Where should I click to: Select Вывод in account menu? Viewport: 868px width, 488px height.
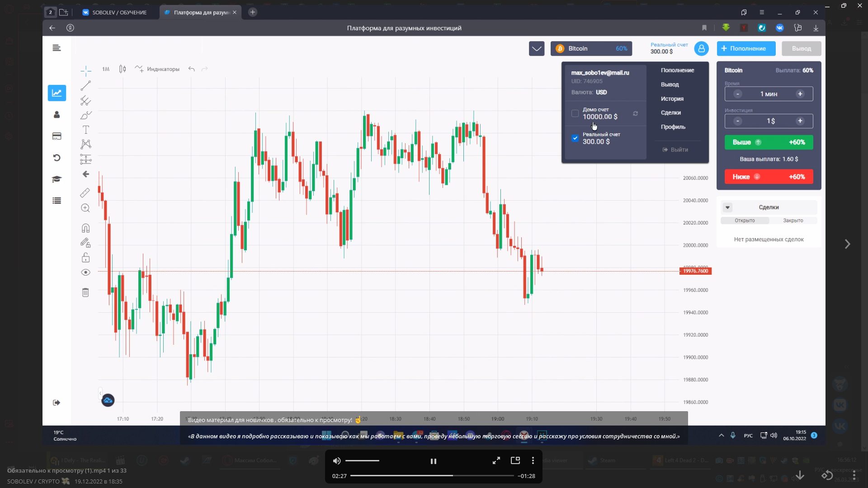click(x=670, y=84)
